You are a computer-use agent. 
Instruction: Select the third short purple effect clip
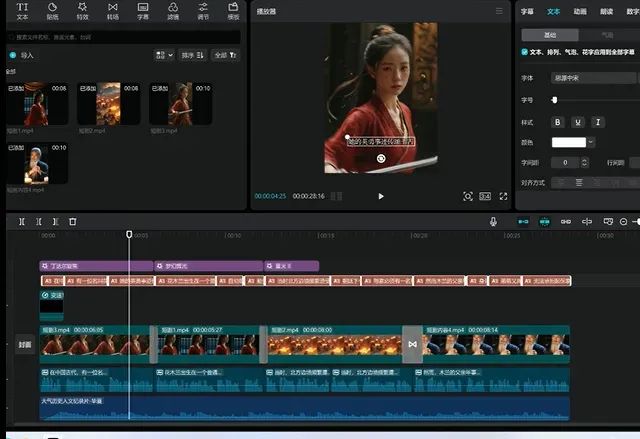tap(291, 266)
